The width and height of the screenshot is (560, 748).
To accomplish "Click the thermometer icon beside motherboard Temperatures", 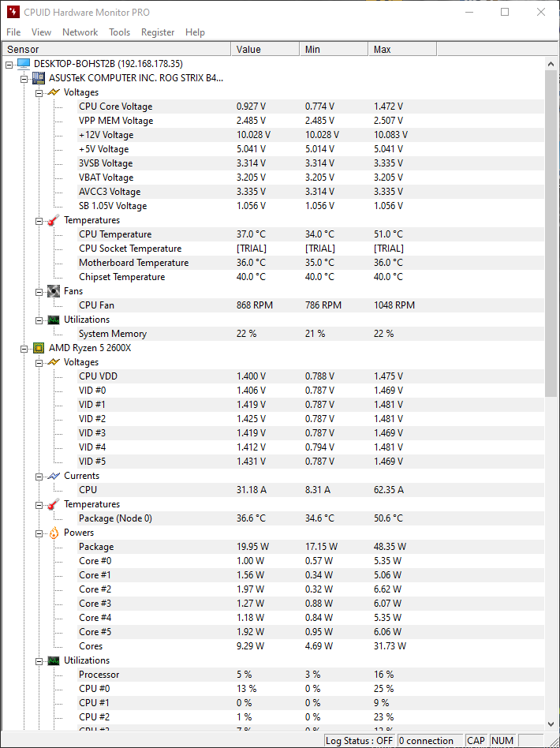I will 53,220.
